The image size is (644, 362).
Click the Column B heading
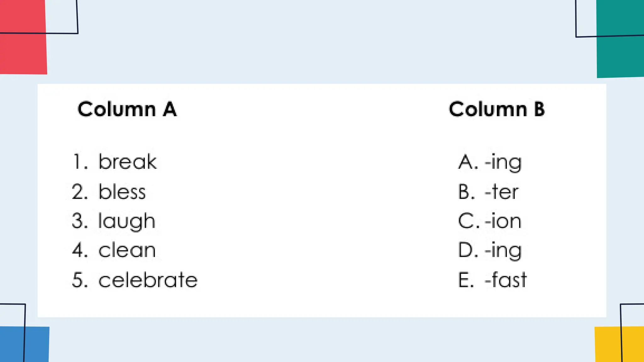[x=497, y=109]
